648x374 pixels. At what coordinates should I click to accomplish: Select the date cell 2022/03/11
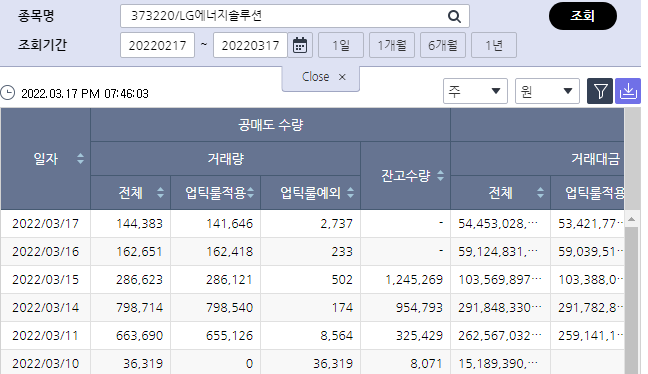pos(45,336)
